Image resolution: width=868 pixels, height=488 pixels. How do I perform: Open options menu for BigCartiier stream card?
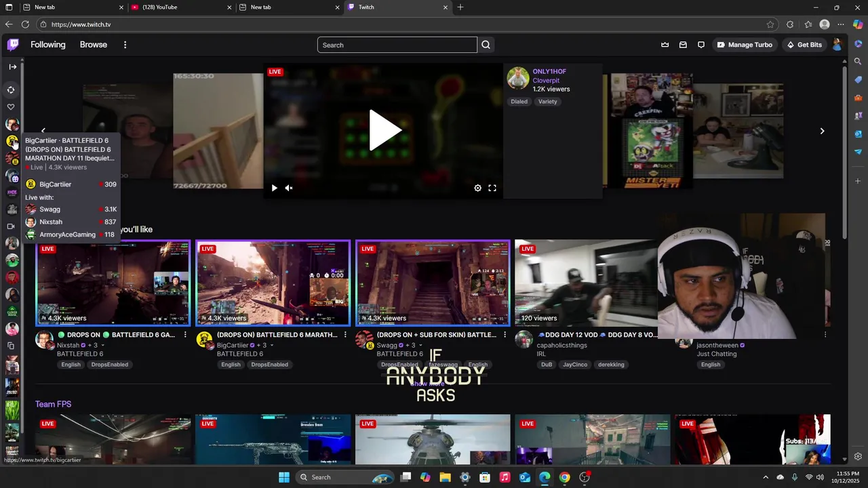[x=345, y=335]
